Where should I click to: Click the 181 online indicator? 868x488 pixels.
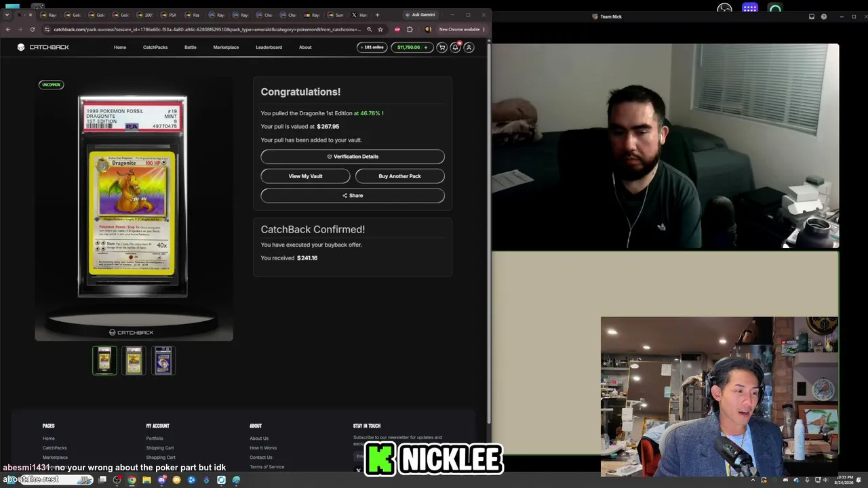point(372,47)
